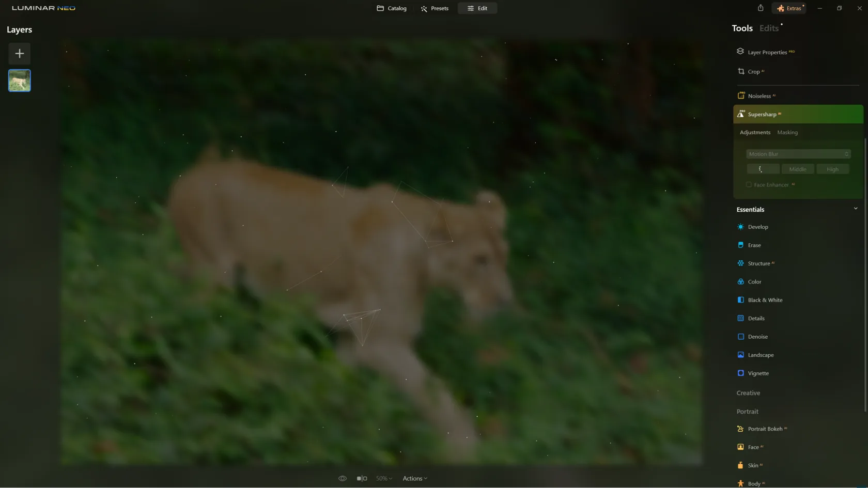Viewport: 868px width, 488px height.
Task: Select the lion image layer thumbnail
Action: [19, 81]
